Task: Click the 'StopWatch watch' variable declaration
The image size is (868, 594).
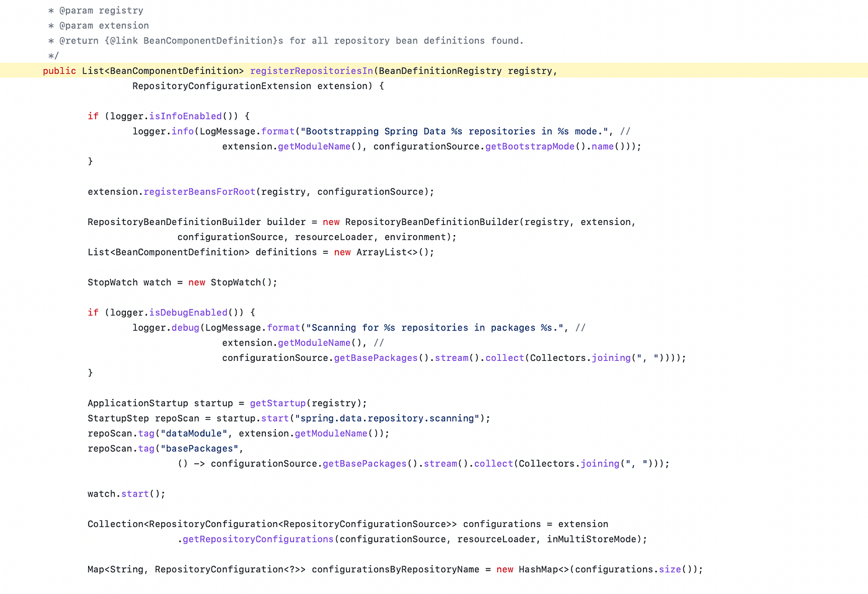Action: click(130, 283)
